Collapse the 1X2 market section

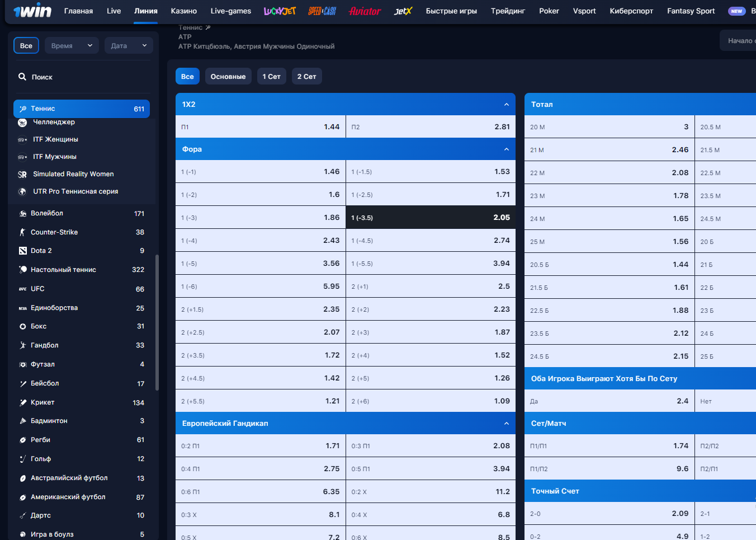coord(507,105)
